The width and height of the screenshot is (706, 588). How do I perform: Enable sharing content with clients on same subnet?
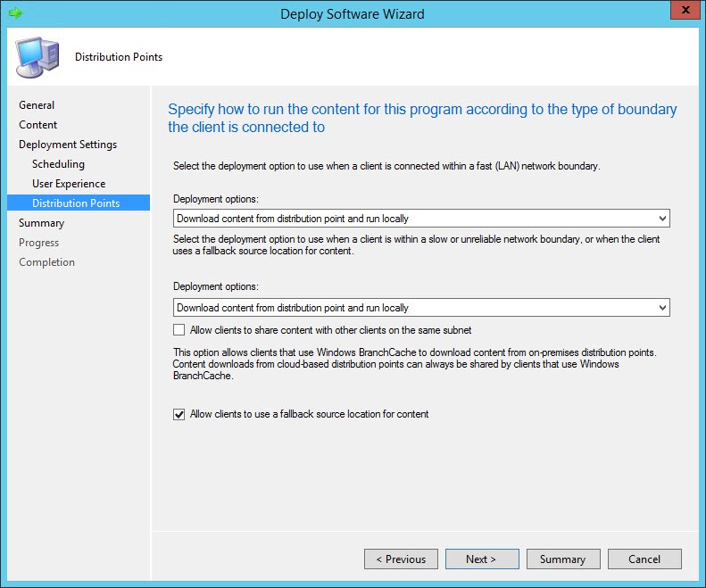[x=180, y=330]
